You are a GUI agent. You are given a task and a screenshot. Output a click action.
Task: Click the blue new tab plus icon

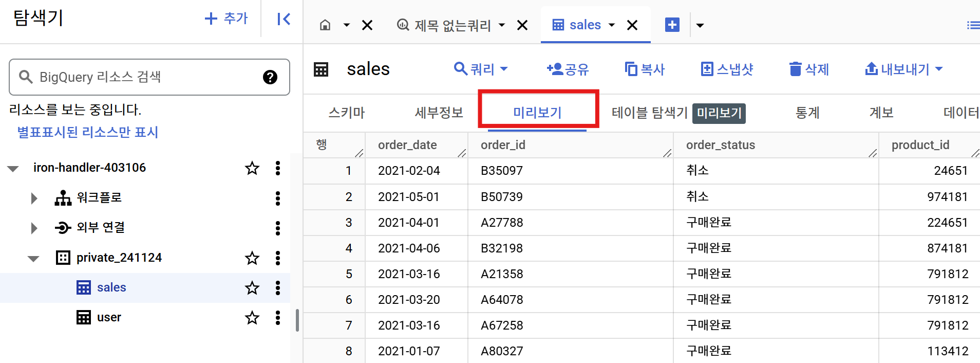(672, 25)
